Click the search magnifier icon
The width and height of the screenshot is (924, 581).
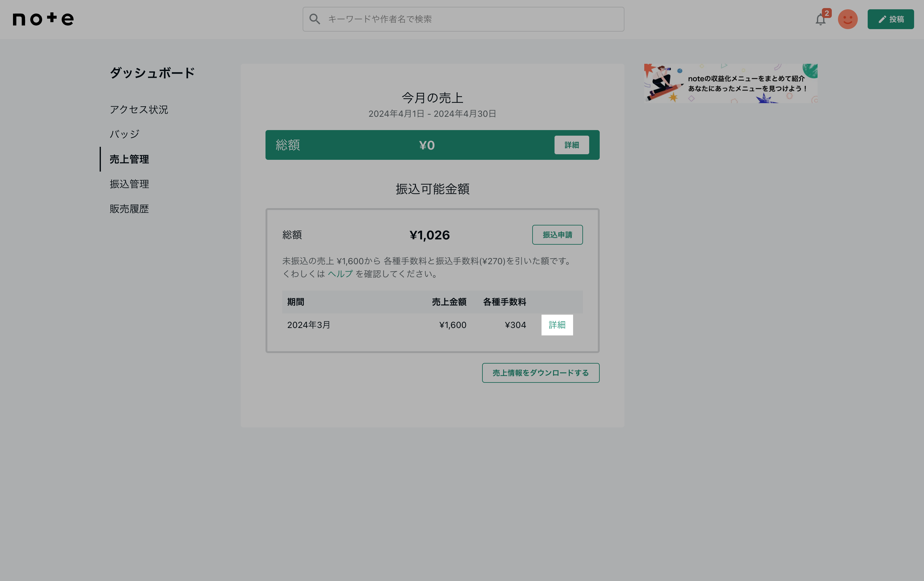pyautogui.click(x=314, y=19)
